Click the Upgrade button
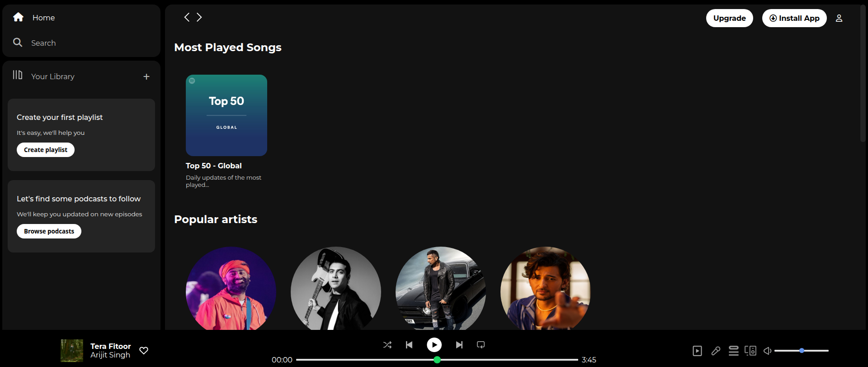The height and width of the screenshot is (367, 868). click(x=729, y=18)
